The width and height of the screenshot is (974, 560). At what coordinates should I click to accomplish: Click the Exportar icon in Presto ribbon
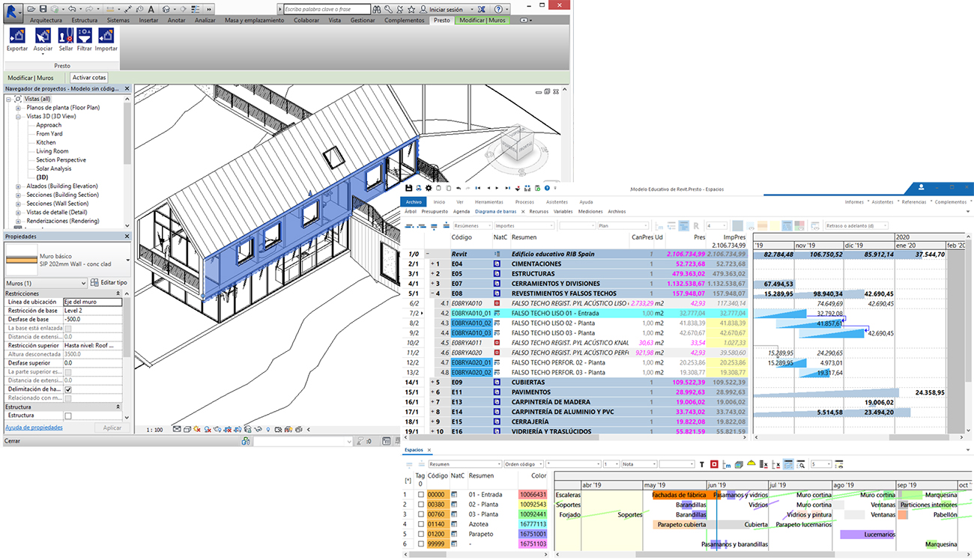coord(16,35)
